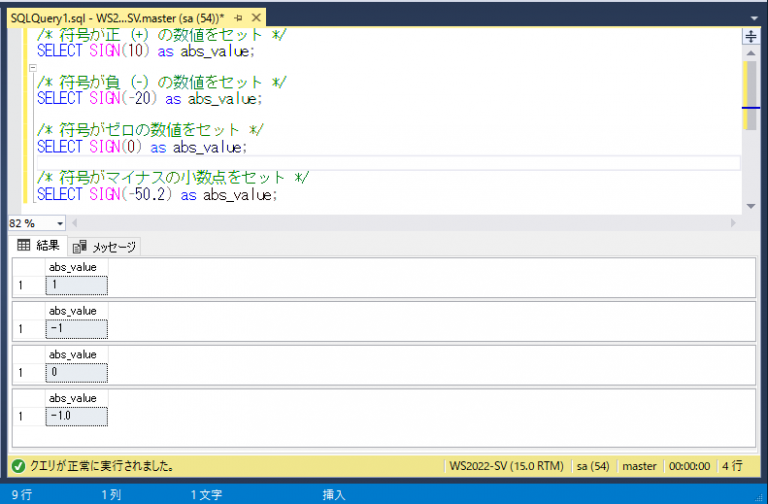
Task: Click the abs_value header in fourth result grid
Action: coord(76,398)
